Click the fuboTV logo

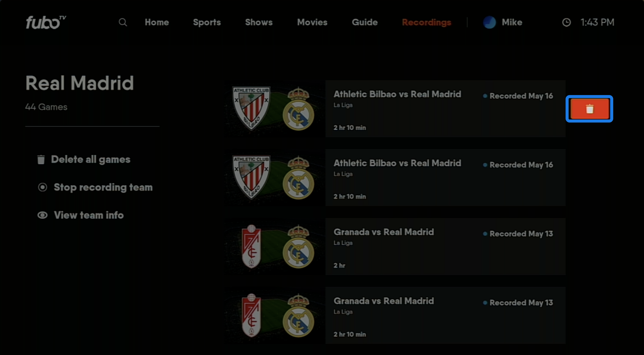(46, 22)
